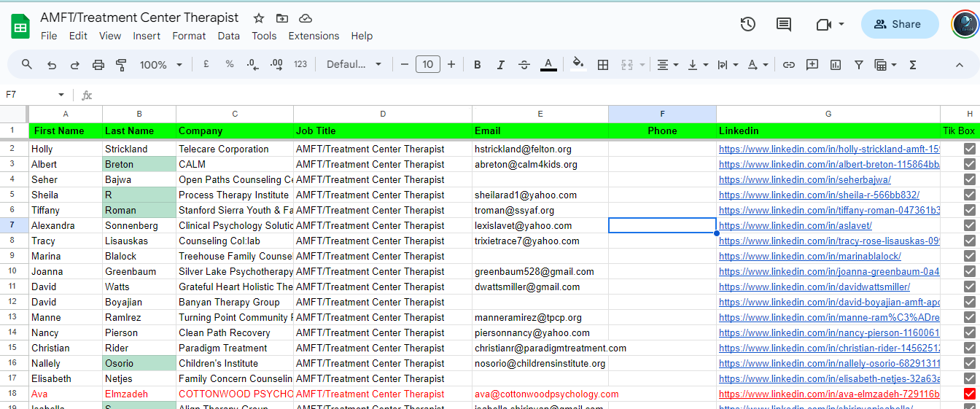The width and height of the screenshot is (980, 409).
Task: Open version history clock icon
Action: (x=747, y=24)
